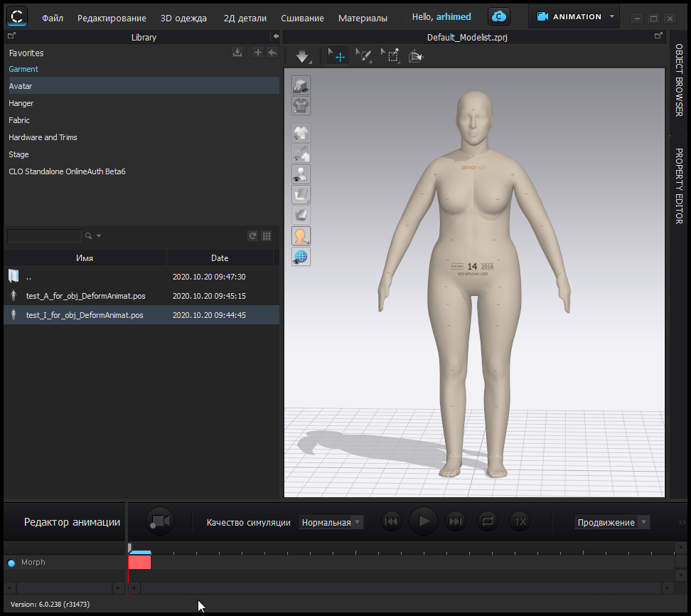Click the grid view icon in Library
Viewport: 691px width, 616px height.
(x=267, y=236)
